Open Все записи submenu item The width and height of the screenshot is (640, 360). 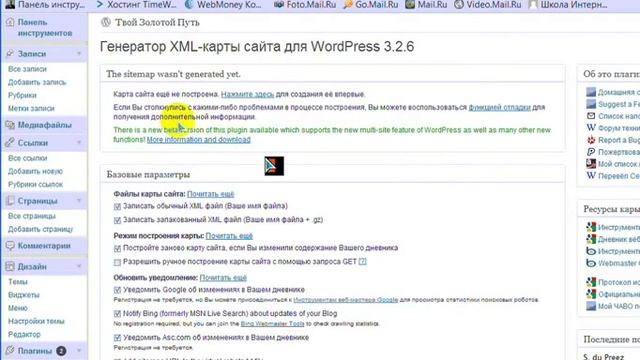(27, 69)
